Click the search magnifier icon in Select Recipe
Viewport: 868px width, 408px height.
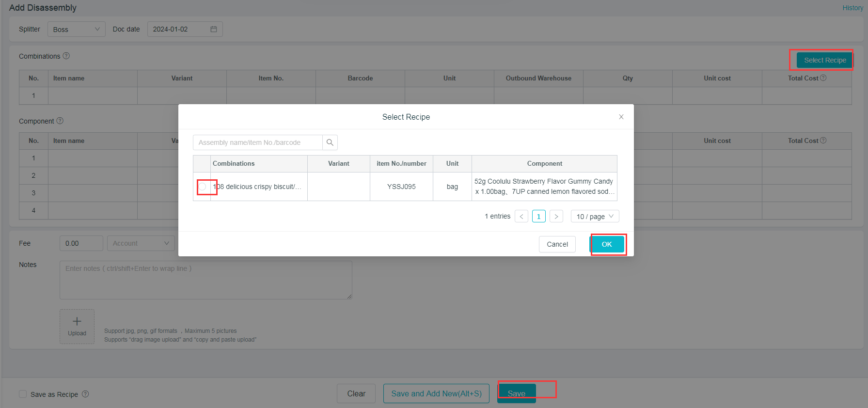tap(330, 142)
